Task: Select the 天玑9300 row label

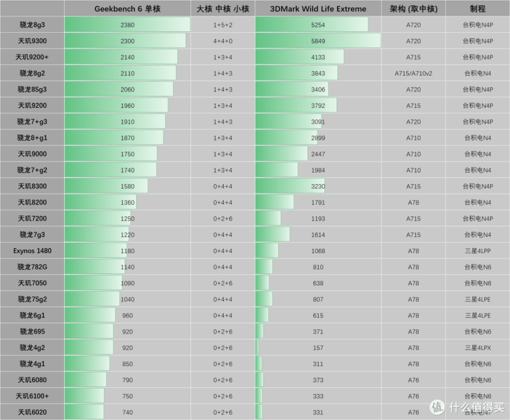Action: click(x=33, y=41)
